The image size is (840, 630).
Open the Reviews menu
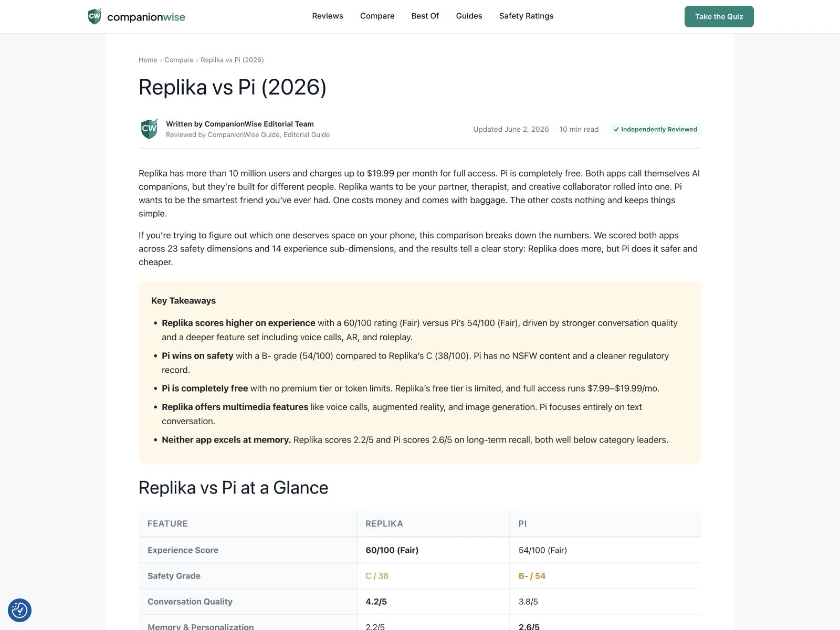[x=328, y=16]
